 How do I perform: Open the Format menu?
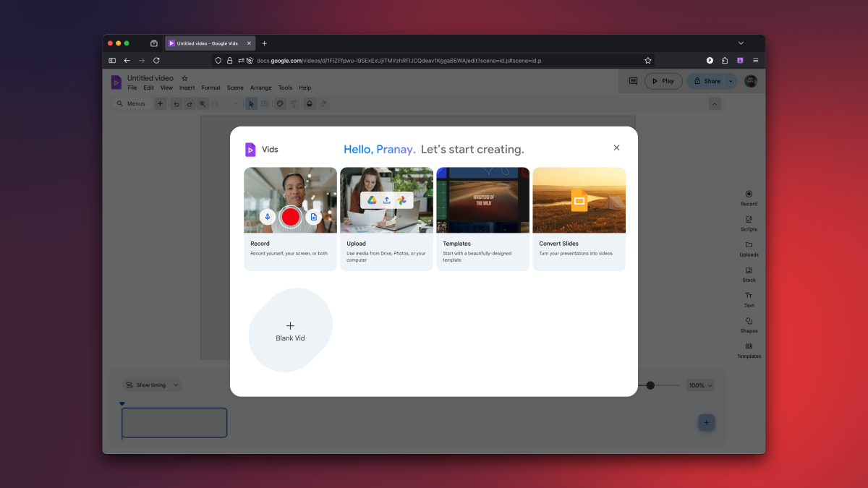pyautogui.click(x=210, y=87)
